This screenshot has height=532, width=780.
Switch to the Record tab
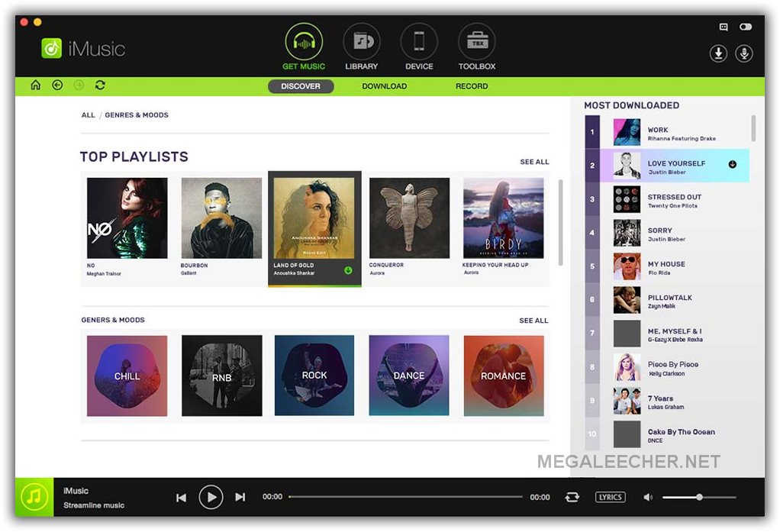472,86
